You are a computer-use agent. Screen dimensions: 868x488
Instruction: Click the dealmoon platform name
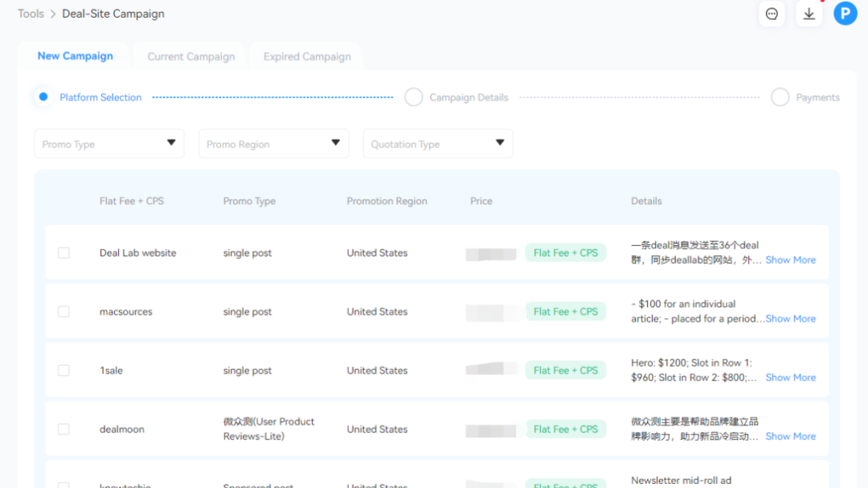tap(122, 429)
